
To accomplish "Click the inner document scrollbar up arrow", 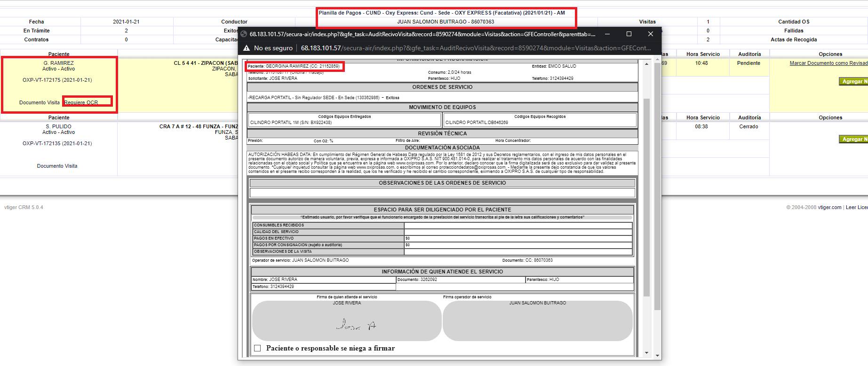I will coord(646,64).
